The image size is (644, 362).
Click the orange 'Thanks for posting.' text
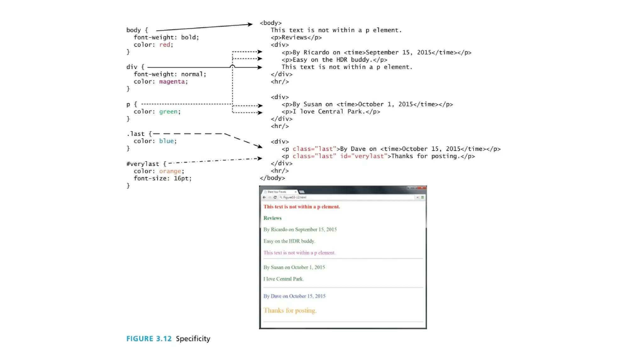[290, 310]
